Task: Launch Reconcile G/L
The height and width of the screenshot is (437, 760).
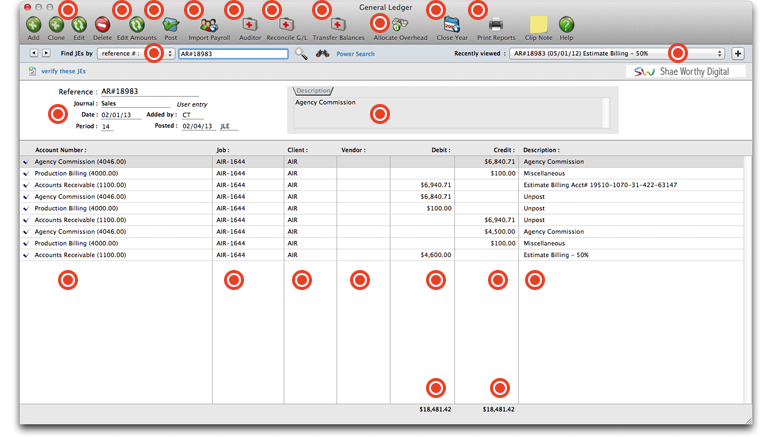Action: pyautogui.click(x=286, y=25)
